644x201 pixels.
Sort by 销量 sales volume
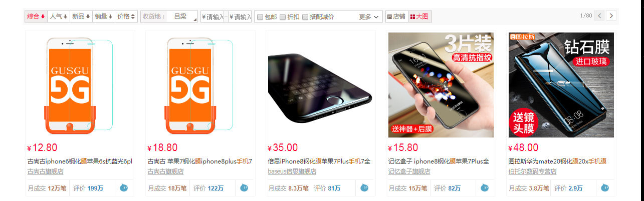[x=104, y=16]
